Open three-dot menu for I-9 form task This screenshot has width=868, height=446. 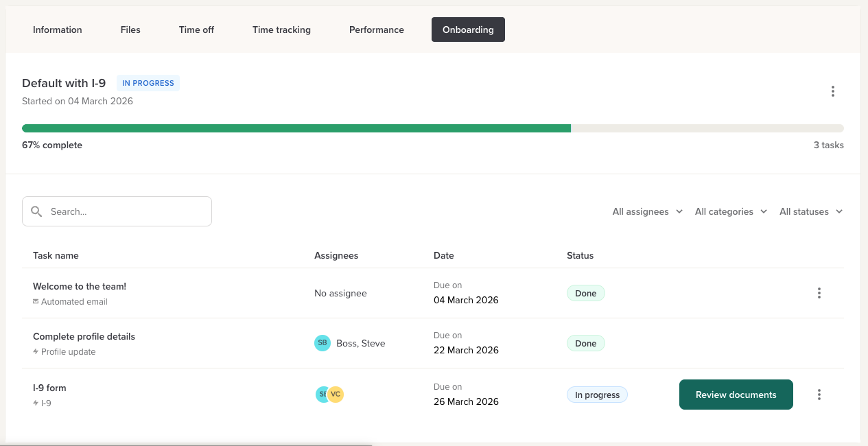(819, 395)
